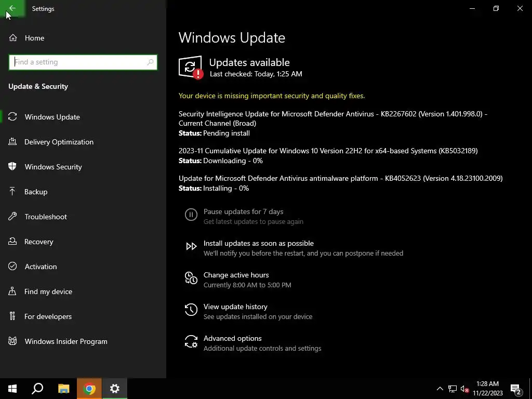Click View update history
Viewport: 532px width, 399px height.
pyautogui.click(x=235, y=307)
